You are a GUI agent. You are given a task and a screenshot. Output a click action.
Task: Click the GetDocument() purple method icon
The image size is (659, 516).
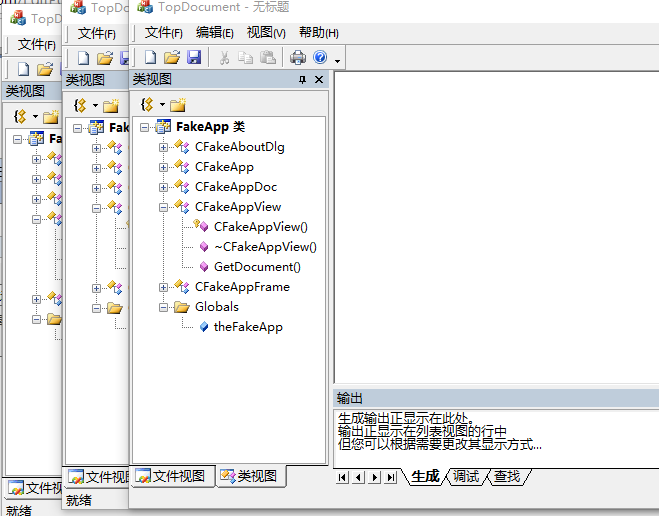click(204, 267)
